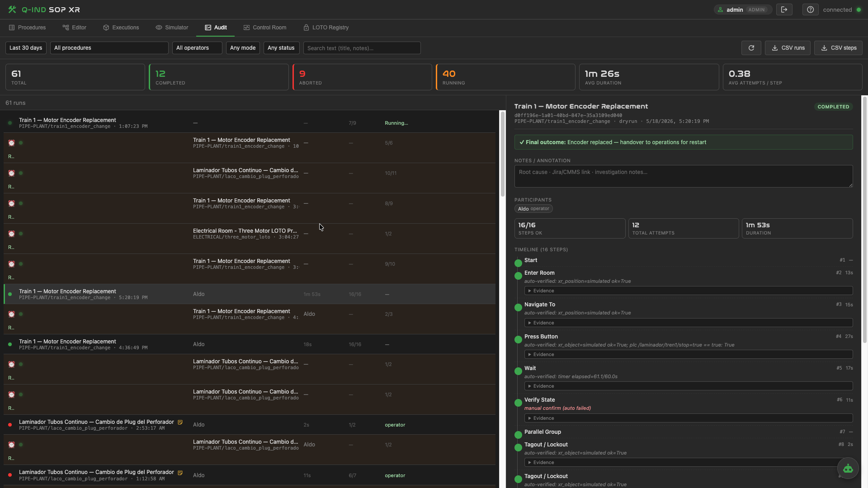This screenshot has height=488, width=868.
Task: Select the 1:12:58 AM Laminador Tubos run
Action: 250,475
